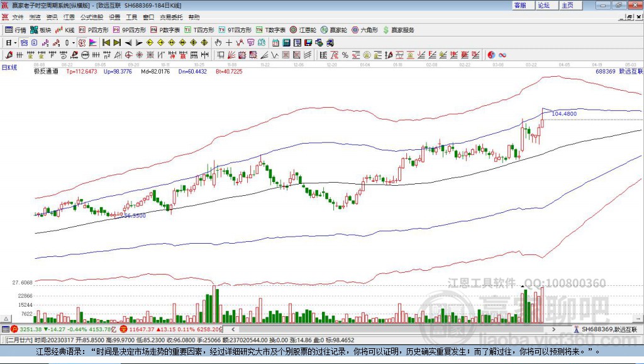Image resolution: width=644 pixels, height=364 pixels.
Task: Click the red floppy save icon
Action: coord(308,43)
